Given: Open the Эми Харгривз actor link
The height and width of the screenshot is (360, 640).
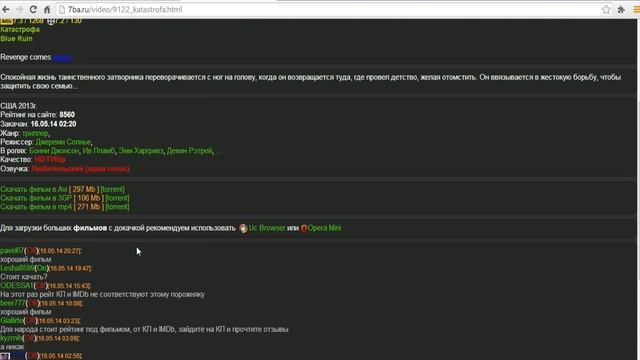Looking at the screenshot, I should tap(141, 151).
